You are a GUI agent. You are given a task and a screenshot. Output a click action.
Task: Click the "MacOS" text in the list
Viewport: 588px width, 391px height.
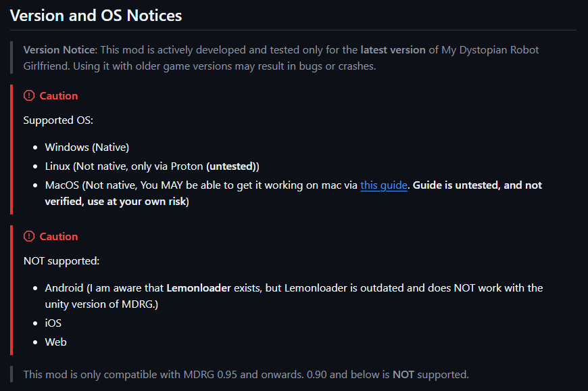click(x=64, y=185)
